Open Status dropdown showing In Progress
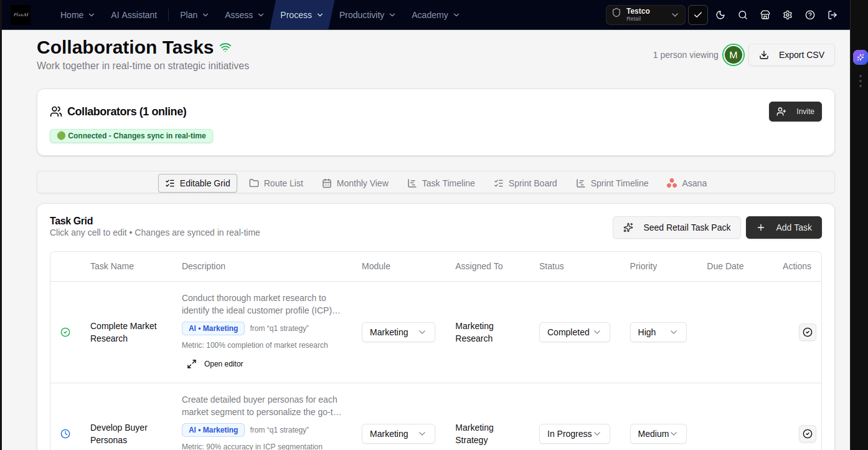868x450 pixels. pyautogui.click(x=575, y=434)
